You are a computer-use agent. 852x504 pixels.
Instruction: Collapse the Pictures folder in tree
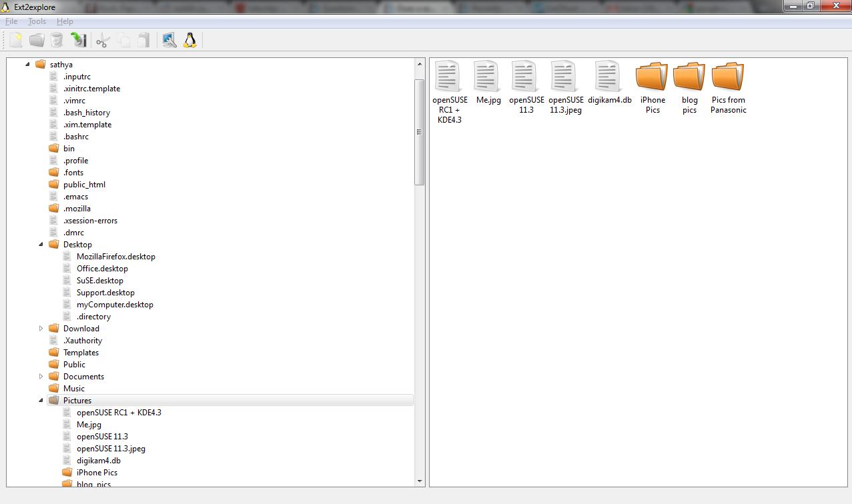41,401
